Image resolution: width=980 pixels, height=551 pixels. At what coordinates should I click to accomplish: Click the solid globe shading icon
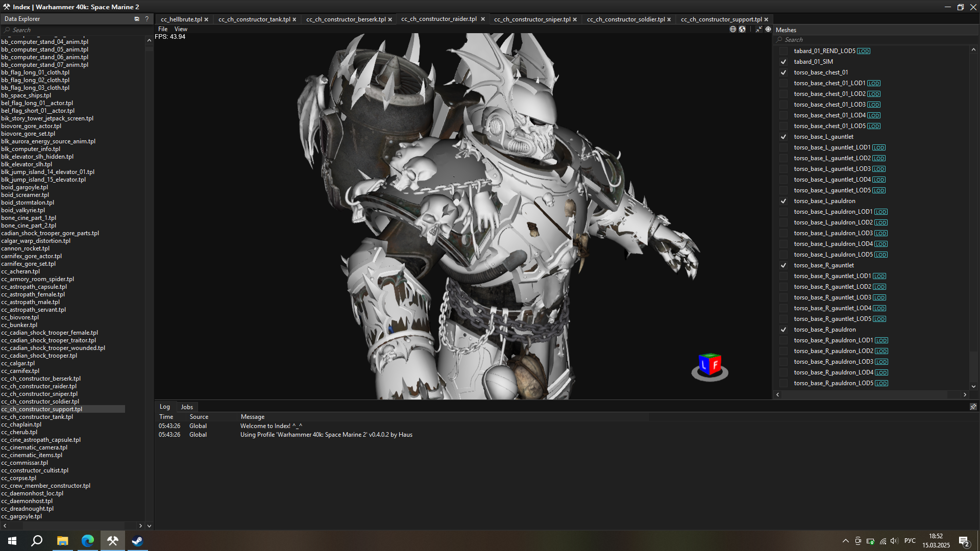tap(742, 29)
